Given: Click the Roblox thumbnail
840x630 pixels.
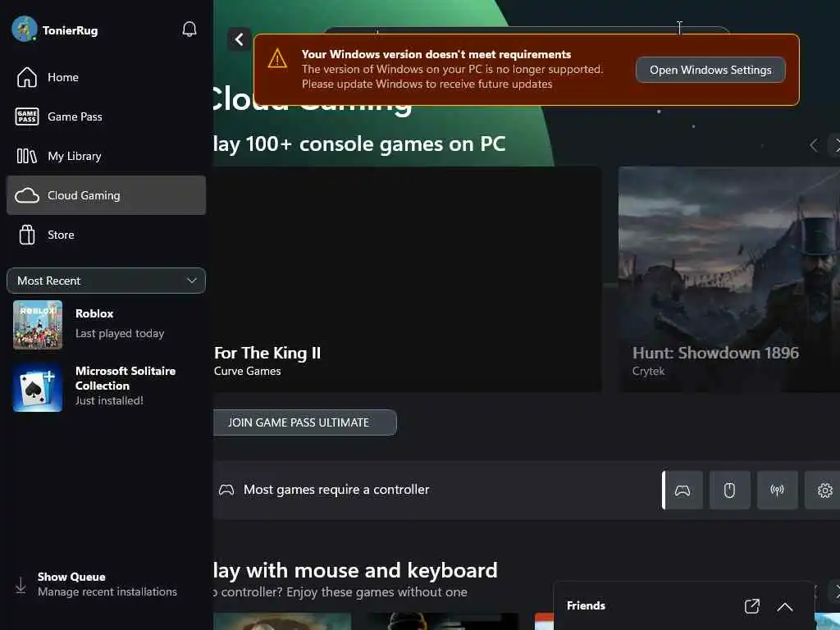Looking at the screenshot, I should click(38, 325).
